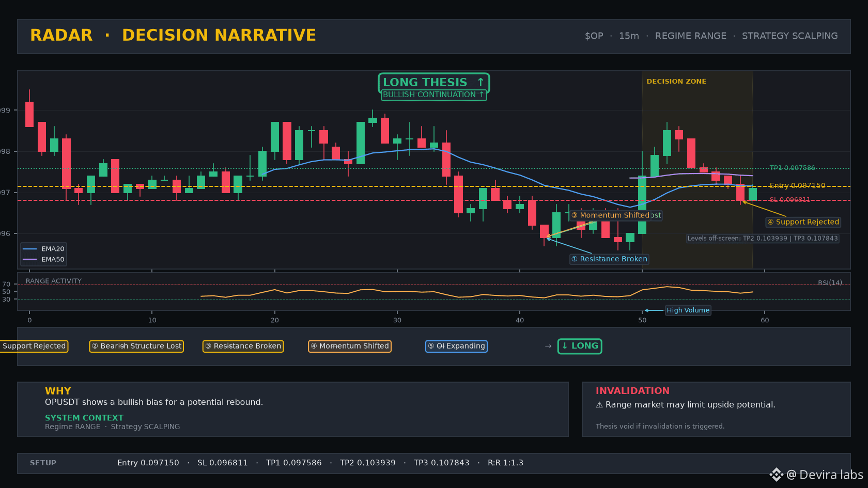
Task: Click the EMA50 legend entry
Action: (43, 260)
